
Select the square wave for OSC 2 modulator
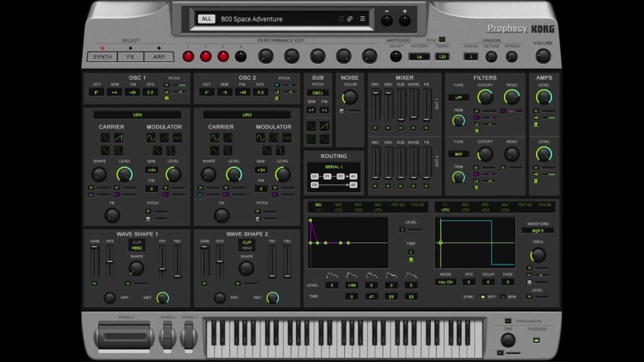(x=280, y=150)
